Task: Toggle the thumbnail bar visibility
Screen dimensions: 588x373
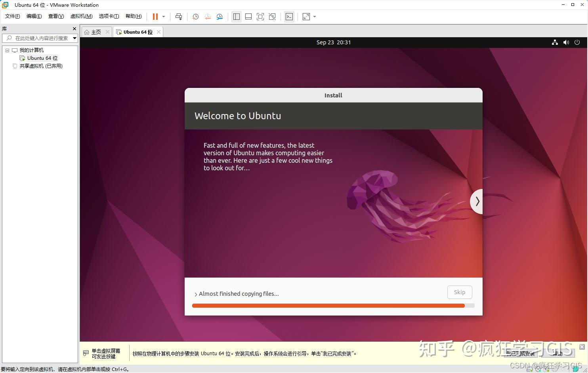Action: 248,17
